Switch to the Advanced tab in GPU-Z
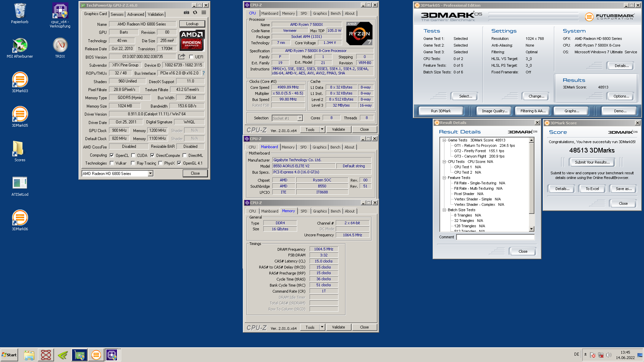The image size is (644, 362). [x=136, y=14]
